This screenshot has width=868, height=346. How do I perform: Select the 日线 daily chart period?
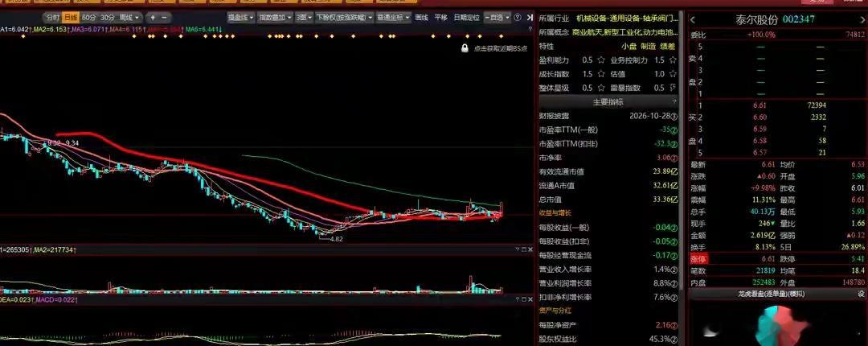(70, 18)
